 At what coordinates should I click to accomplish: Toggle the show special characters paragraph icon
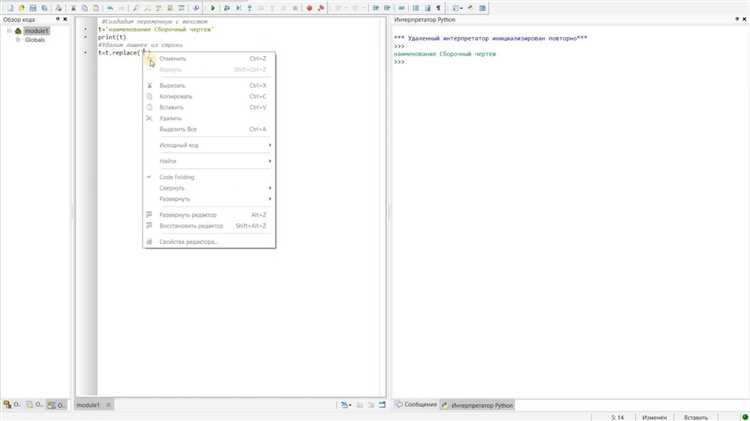[x=438, y=8]
